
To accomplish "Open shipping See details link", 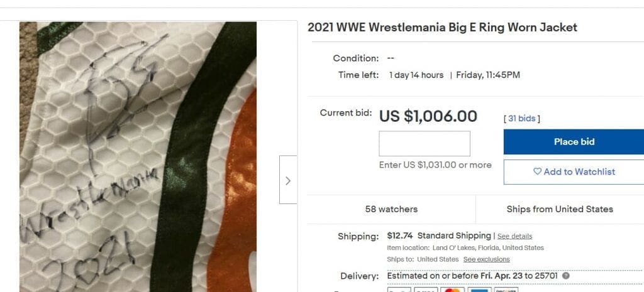I will click(x=514, y=236).
